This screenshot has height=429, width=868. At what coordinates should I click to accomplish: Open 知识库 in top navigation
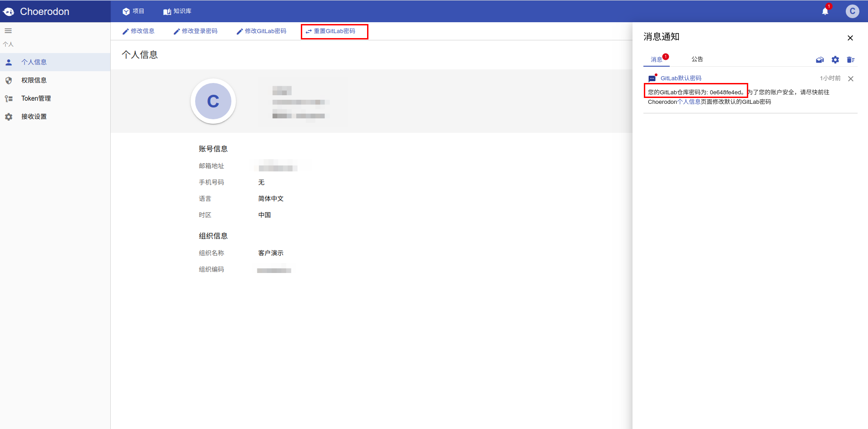pyautogui.click(x=177, y=11)
